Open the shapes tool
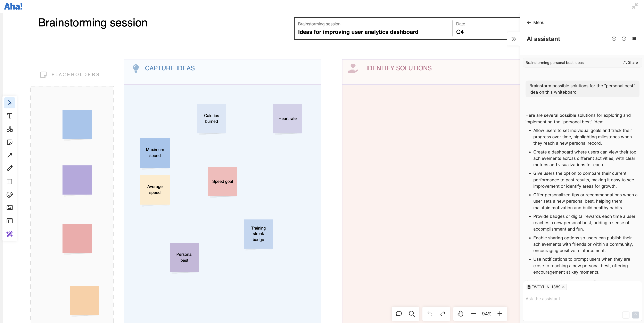Viewport: 644px width, 323px height. click(x=9, y=129)
